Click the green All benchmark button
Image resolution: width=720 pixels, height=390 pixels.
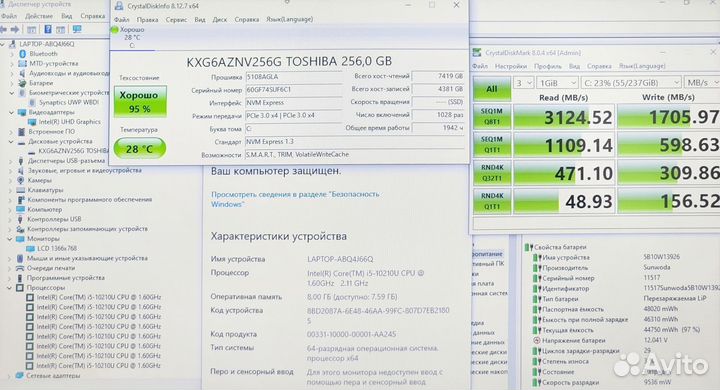tap(492, 88)
